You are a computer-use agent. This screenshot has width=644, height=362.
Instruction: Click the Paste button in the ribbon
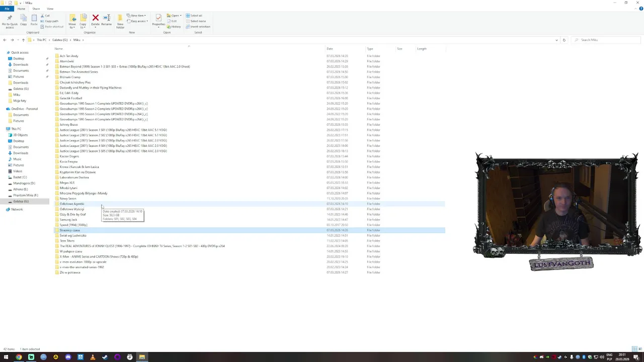point(34,20)
